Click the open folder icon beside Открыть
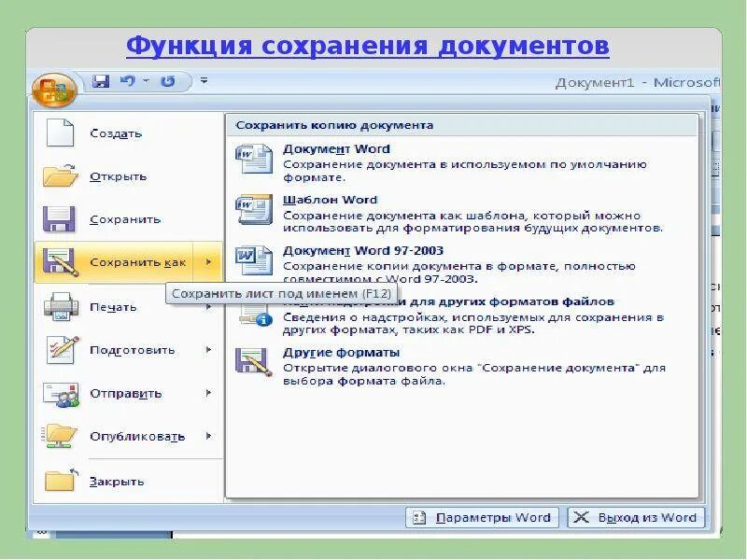This screenshot has width=747, height=560. (x=61, y=175)
